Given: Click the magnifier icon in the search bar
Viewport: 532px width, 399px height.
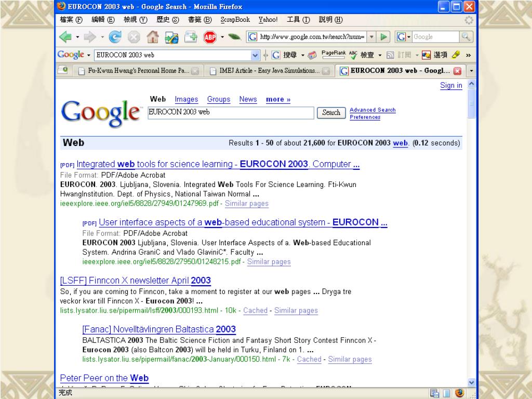Looking at the screenshot, I should (x=466, y=37).
